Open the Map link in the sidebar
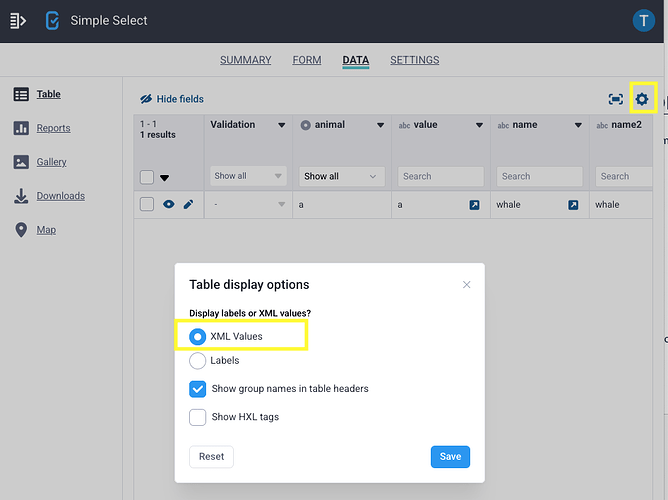 [46, 230]
